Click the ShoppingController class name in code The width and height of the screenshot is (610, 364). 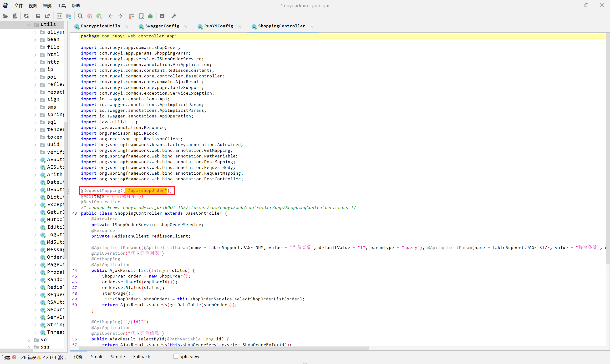tap(138, 213)
